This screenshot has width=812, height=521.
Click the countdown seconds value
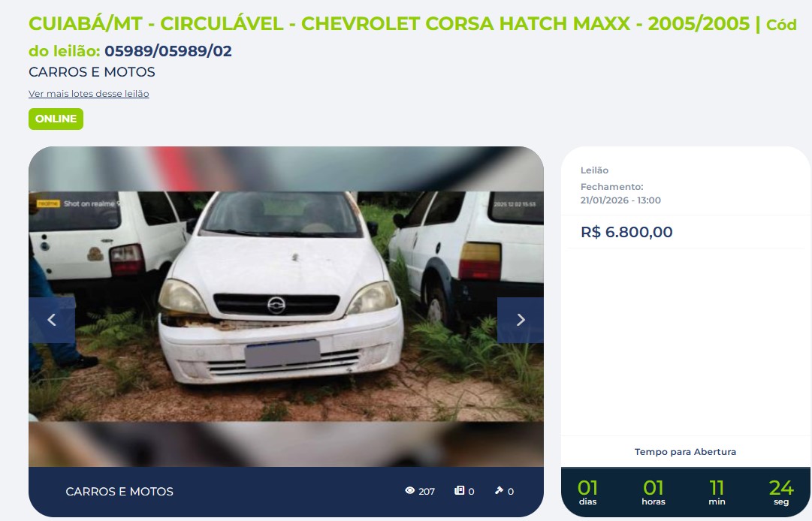tap(781, 488)
